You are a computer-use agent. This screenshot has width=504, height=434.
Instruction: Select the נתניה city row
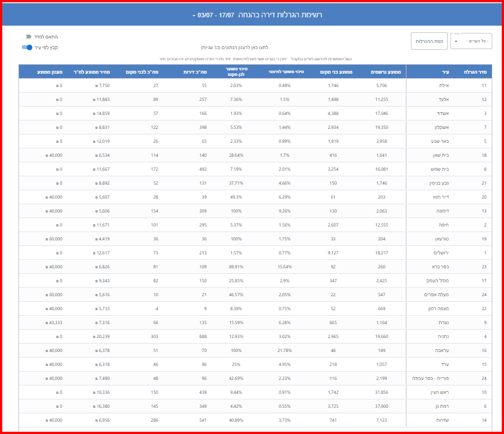point(255,336)
